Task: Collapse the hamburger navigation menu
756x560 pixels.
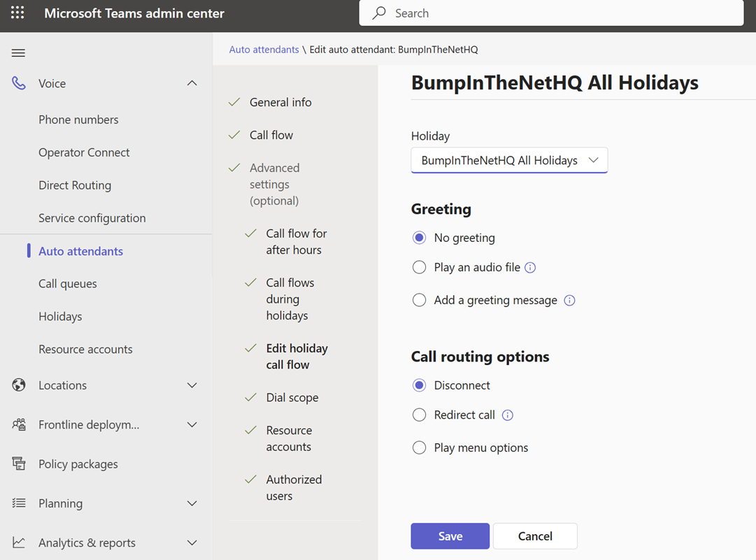Action: coord(19,53)
